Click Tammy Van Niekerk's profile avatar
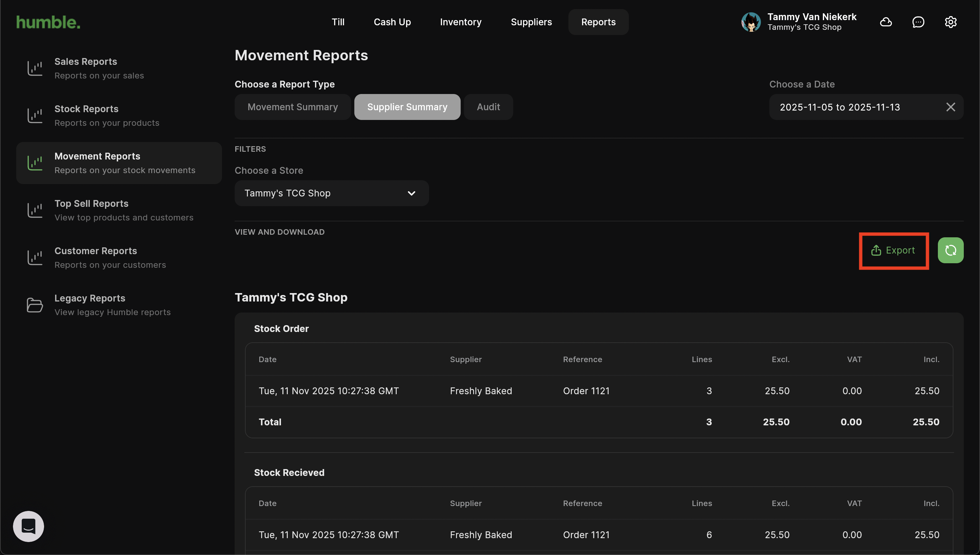This screenshot has height=555, width=980. click(x=751, y=22)
